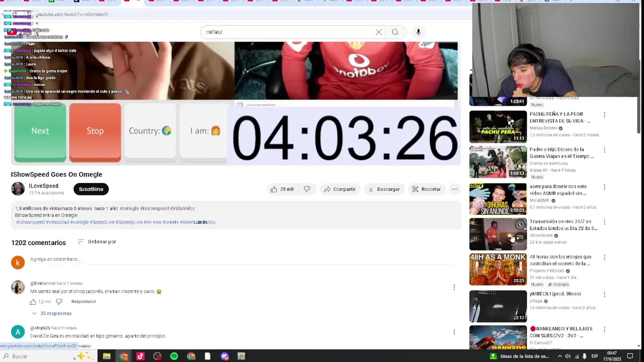This screenshot has width=644, height=362.
Task: Click the ESP language indicator
Action: (x=595, y=356)
